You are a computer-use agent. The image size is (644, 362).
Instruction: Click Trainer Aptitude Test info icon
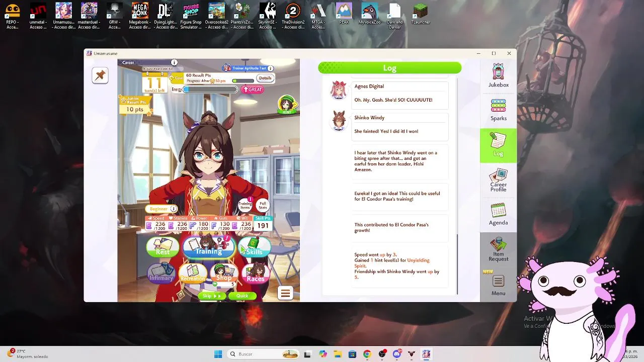(x=270, y=68)
